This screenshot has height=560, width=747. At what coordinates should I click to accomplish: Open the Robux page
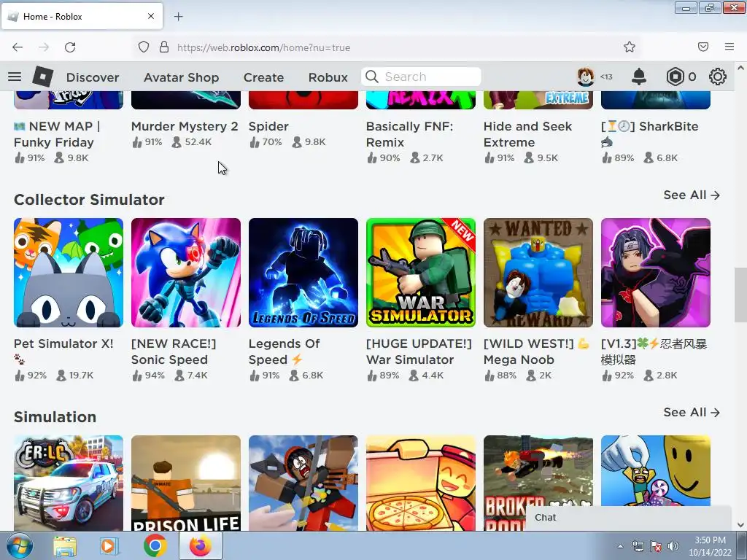[328, 77]
